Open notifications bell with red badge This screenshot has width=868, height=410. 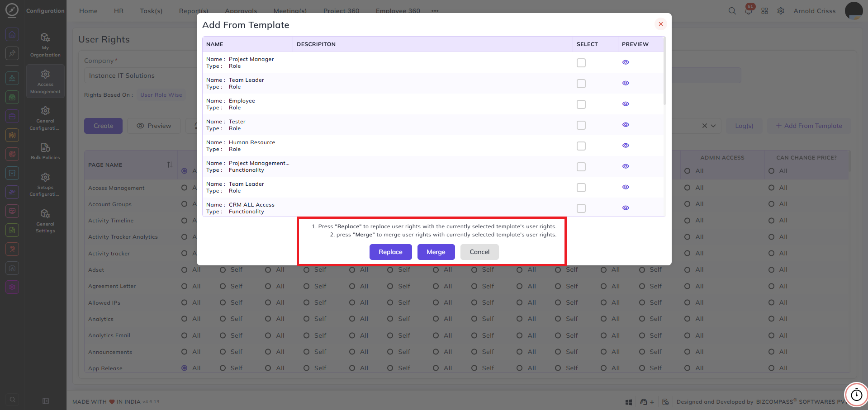tap(749, 10)
